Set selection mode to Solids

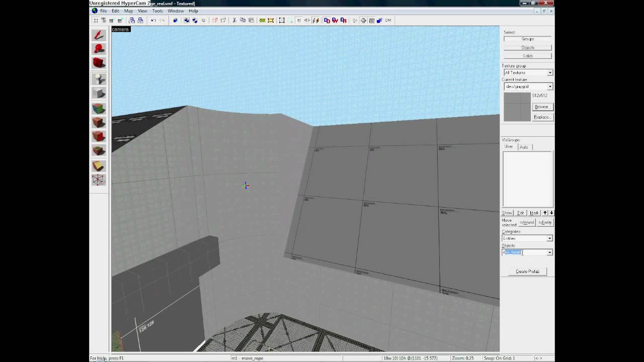pyautogui.click(x=528, y=56)
